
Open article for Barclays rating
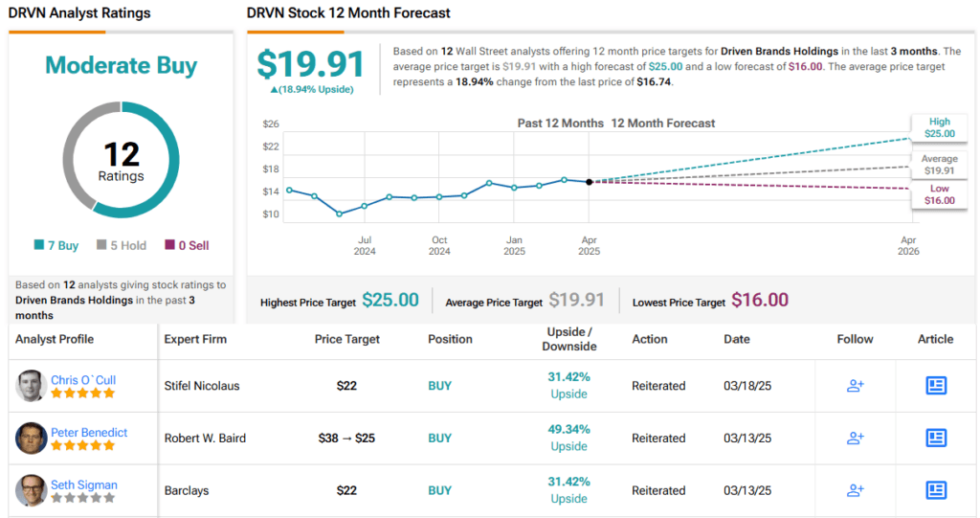[x=936, y=490]
